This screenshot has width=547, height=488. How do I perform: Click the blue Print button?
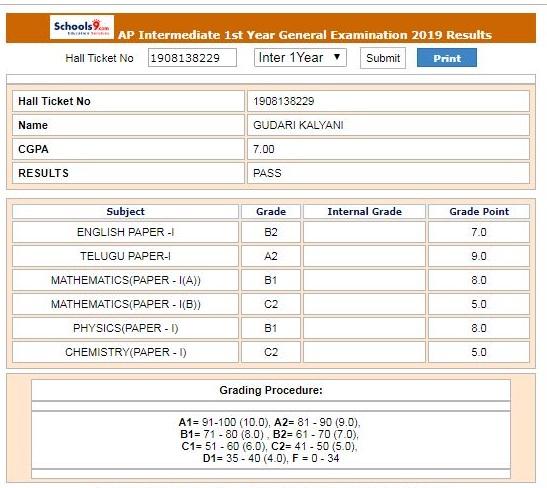pos(447,58)
